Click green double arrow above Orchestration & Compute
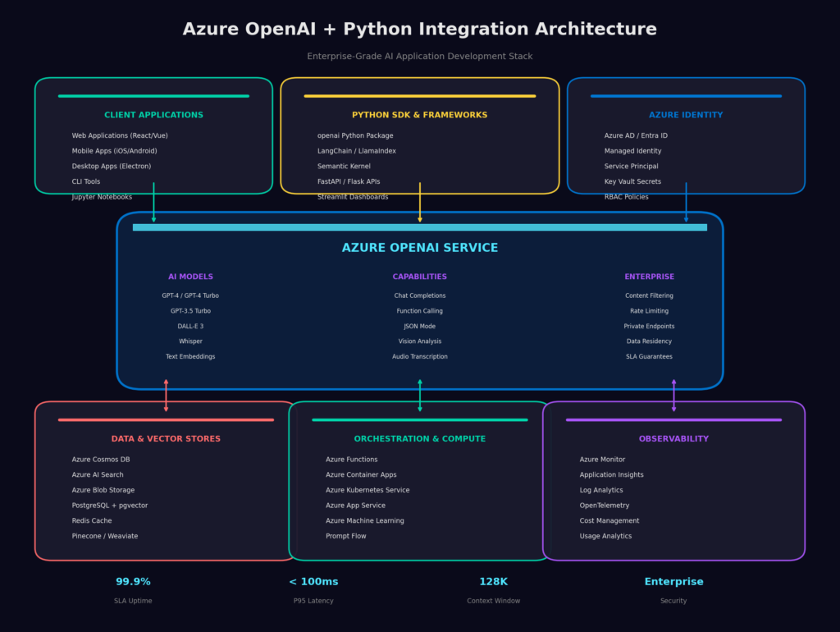Screen dimensions: 840x632 tap(420, 395)
